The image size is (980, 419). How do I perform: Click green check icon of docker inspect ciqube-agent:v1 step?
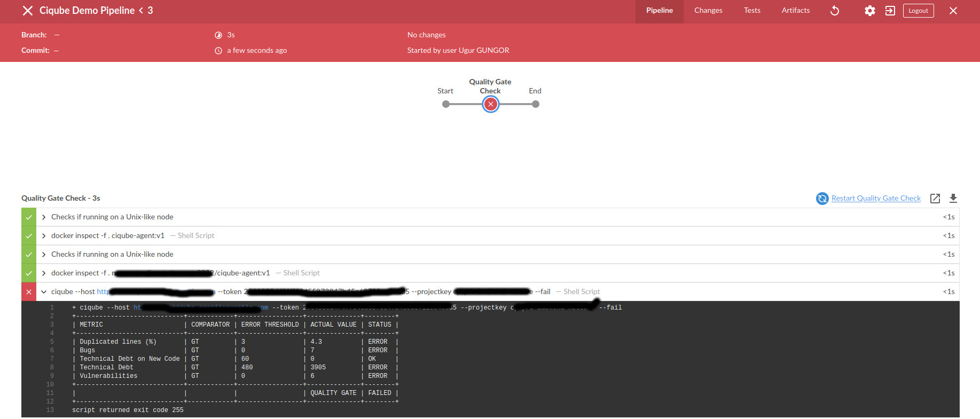tap(29, 236)
